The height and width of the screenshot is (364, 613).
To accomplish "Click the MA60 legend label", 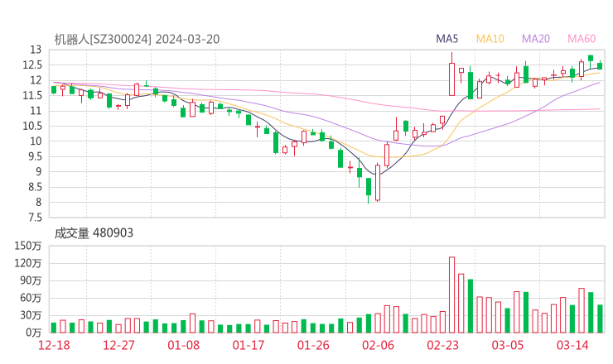I will click(x=582, y=39).
